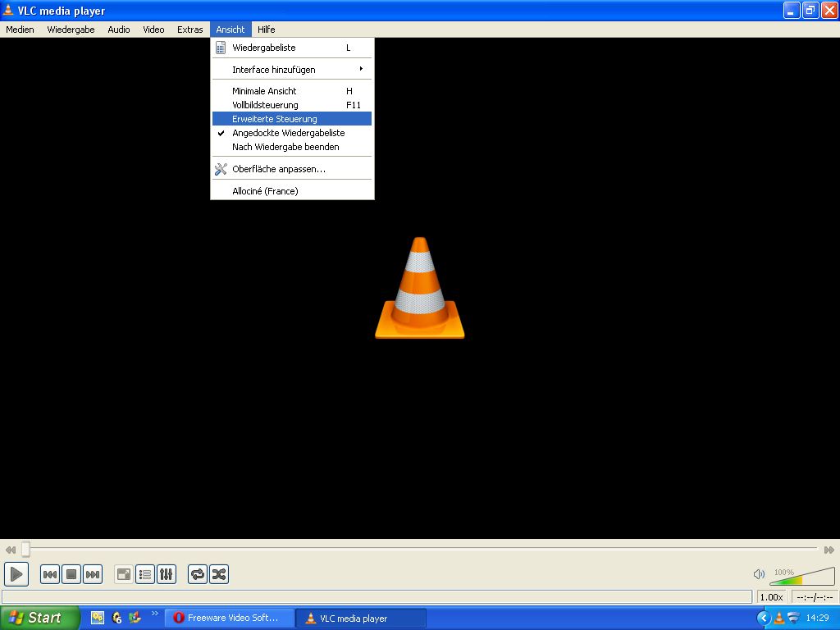Open the Hilfe menu
Viewport: 840px width, 630px height.
coord(267,30)
